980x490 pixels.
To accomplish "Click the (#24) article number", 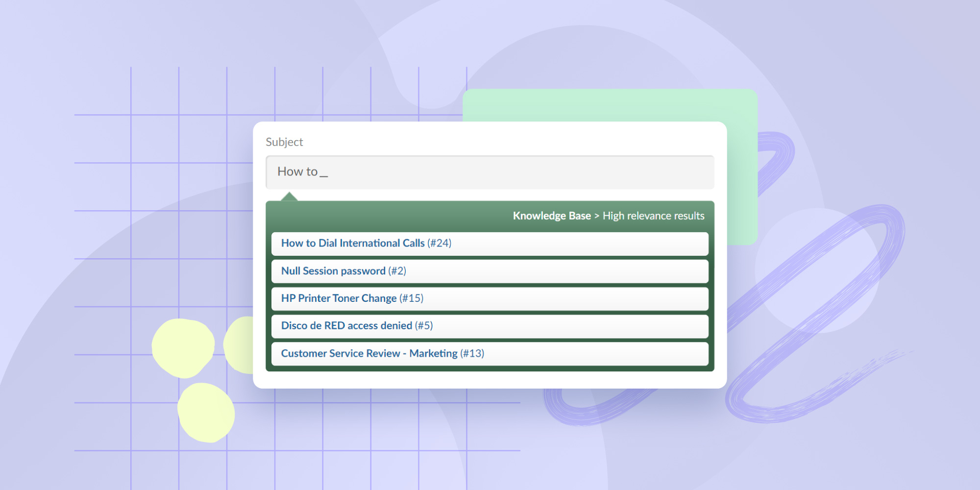I will (439, 244).
